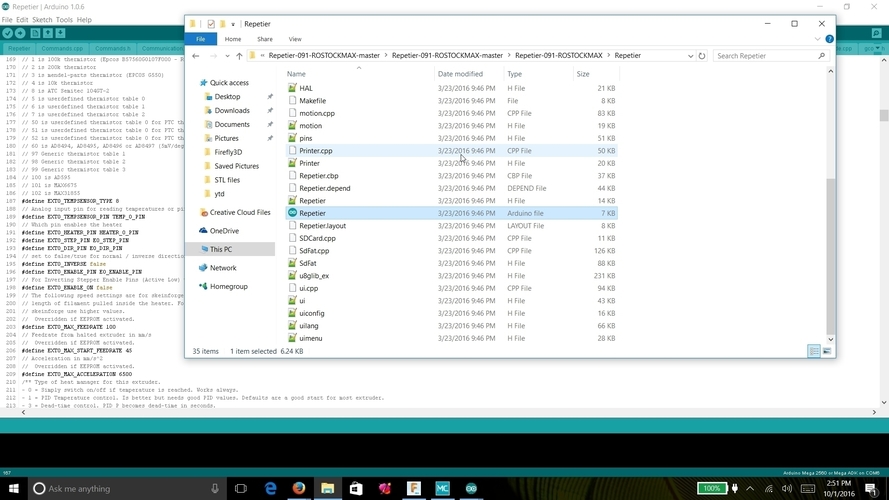
Task: Select Printer.cpp file row
Action: [x=451, y=151]
